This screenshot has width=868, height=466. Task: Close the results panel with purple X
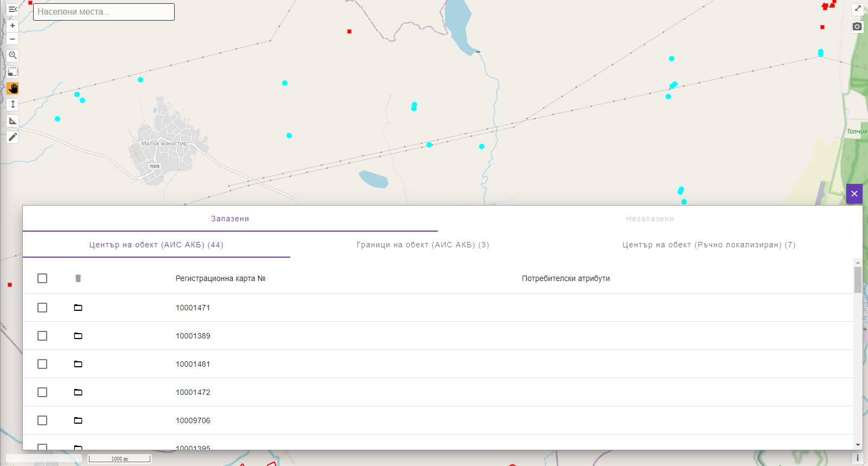pyautogui.click(x=854, y=194)
